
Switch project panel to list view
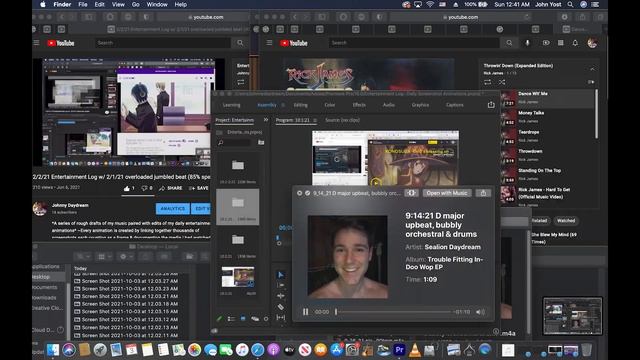[231, 318]
